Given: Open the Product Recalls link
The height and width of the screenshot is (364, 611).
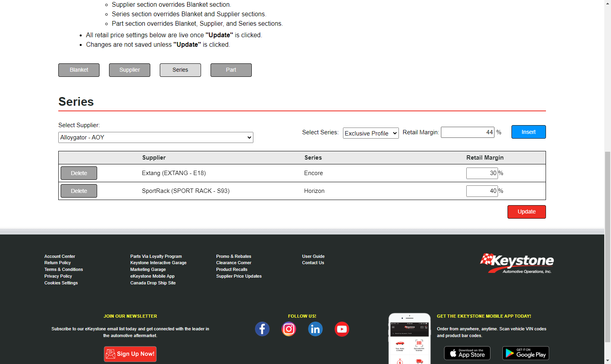Looking at the screenshot, I should click(x=232, y=269).
